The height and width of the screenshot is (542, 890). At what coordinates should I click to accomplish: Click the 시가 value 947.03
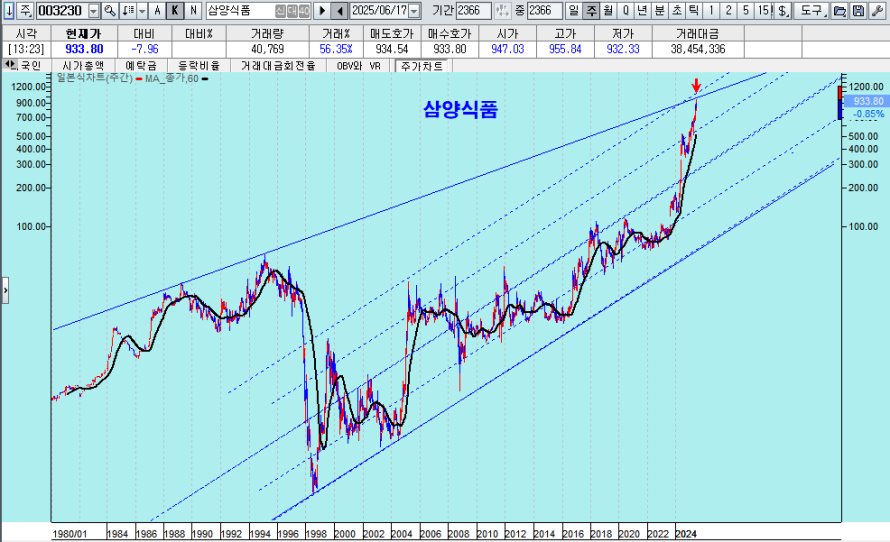tap(507, 49)
